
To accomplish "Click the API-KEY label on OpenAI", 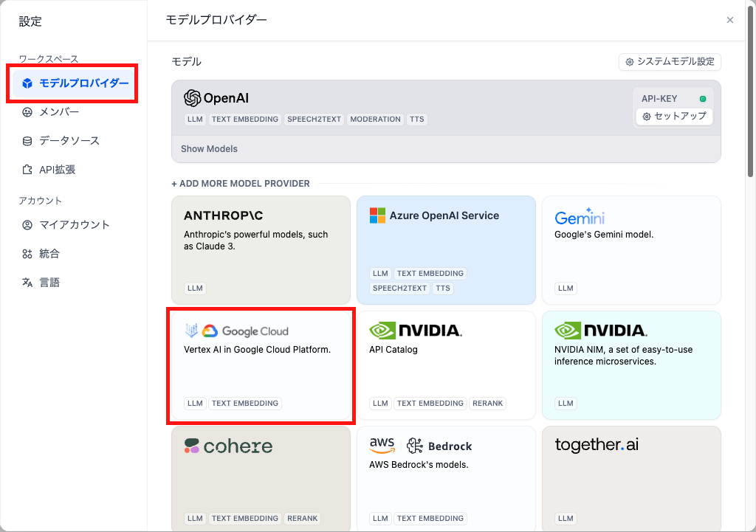I will [659, 99].
